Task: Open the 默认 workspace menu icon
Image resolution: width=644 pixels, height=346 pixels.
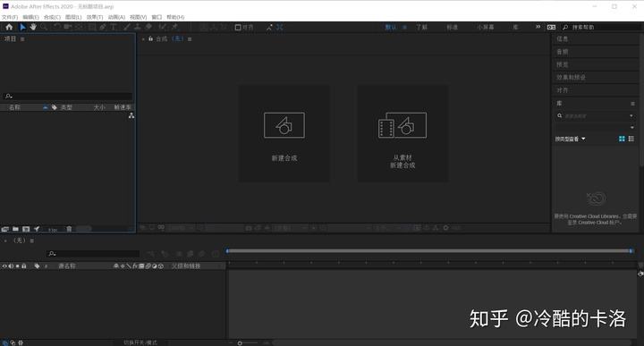Action: (x=404, y=27)
